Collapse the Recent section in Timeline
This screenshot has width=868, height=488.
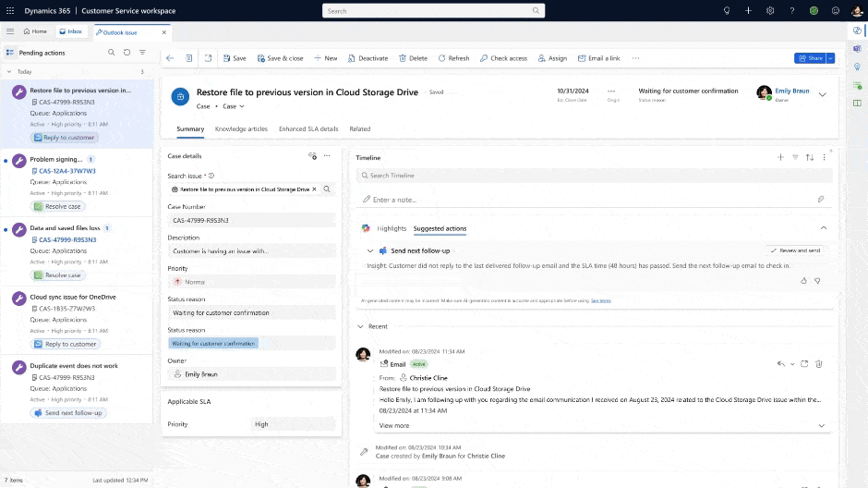360,326
